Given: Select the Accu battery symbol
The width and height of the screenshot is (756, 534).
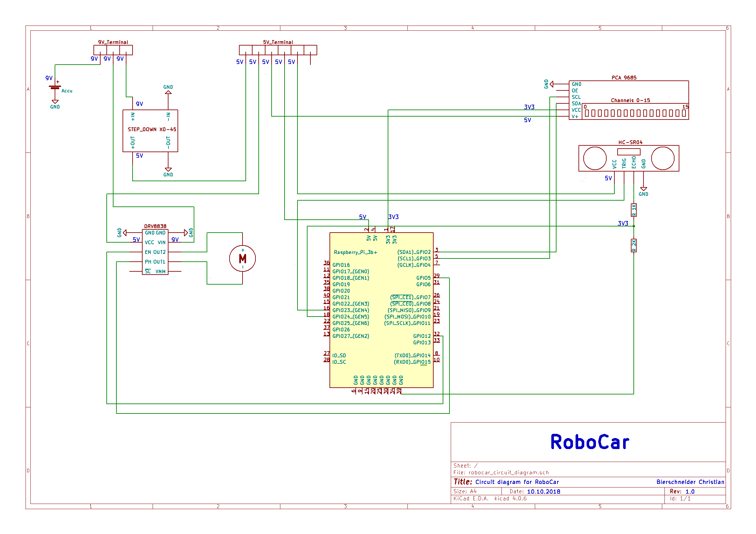Looking at the screenshot, I should click(55, 88).
